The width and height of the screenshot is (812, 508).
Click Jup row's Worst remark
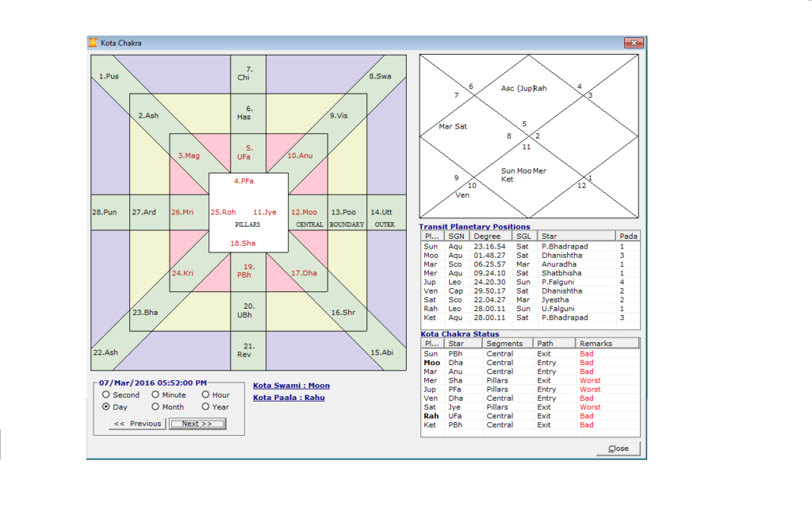(x=590, y=389)
